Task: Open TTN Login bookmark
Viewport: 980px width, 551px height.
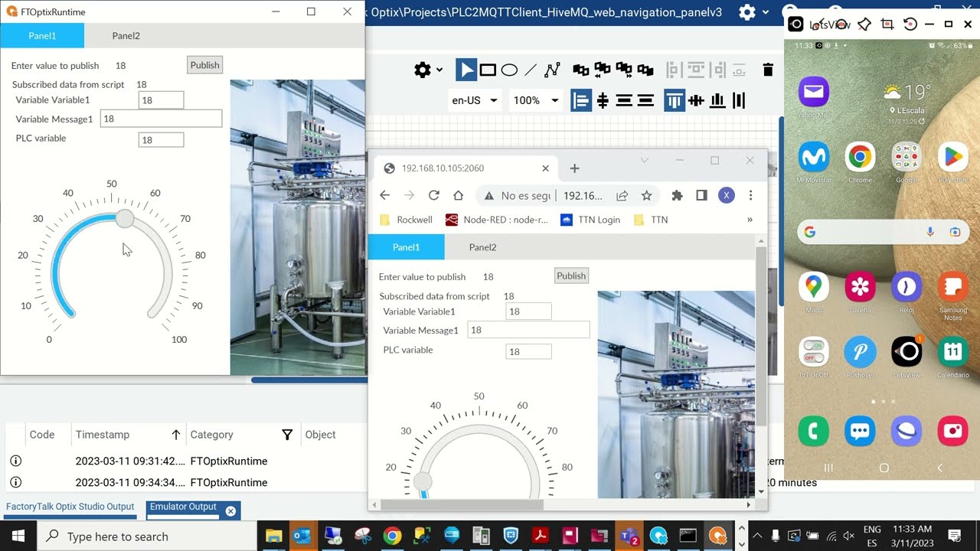Action: pos(590,220)
